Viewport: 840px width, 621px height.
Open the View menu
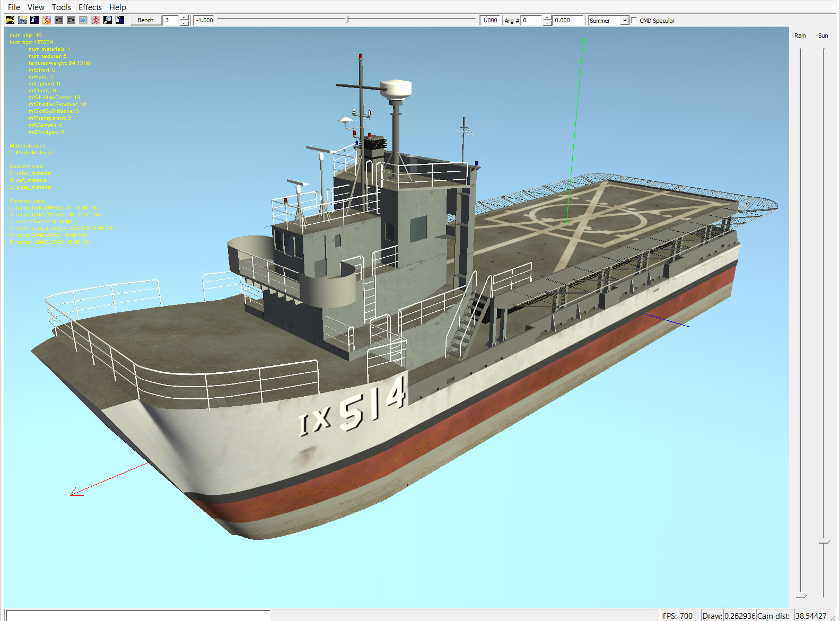pos(36,7)
